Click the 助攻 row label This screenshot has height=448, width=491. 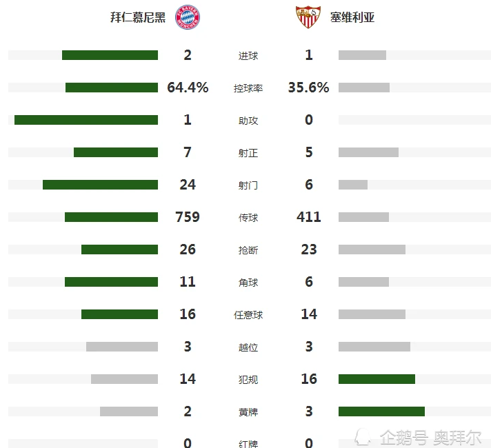click(x=248, y=121)
